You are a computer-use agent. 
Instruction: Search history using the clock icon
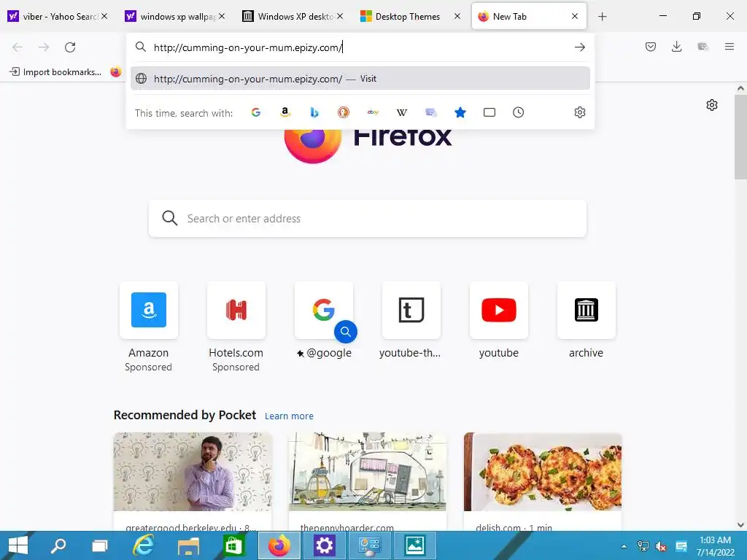pyautogui.click(x=519, y=112)
